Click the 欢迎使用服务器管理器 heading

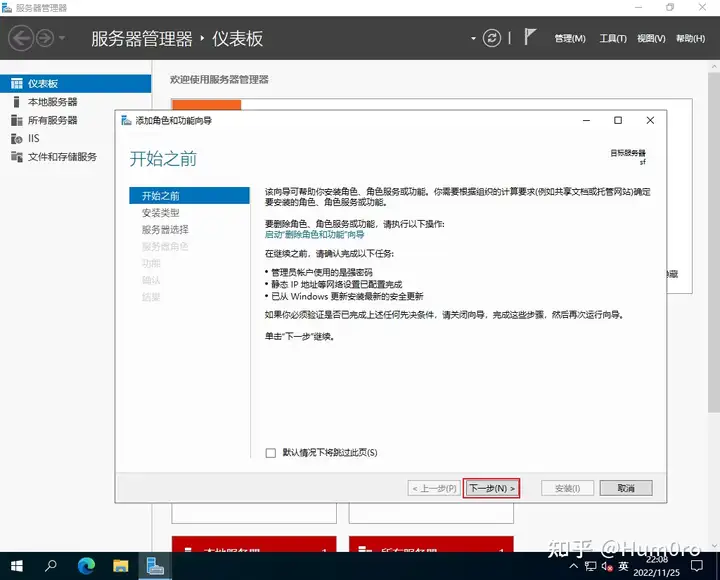[219, 79]
